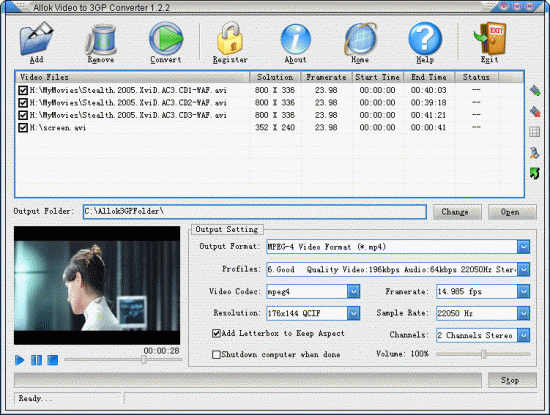Expand the Output Format dropdown
Screen dimensions: 550x415
coord(523,247)
